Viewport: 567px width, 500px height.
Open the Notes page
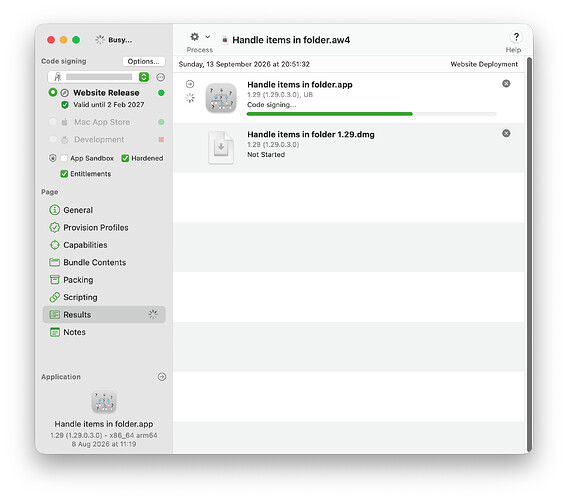[104, 332]
